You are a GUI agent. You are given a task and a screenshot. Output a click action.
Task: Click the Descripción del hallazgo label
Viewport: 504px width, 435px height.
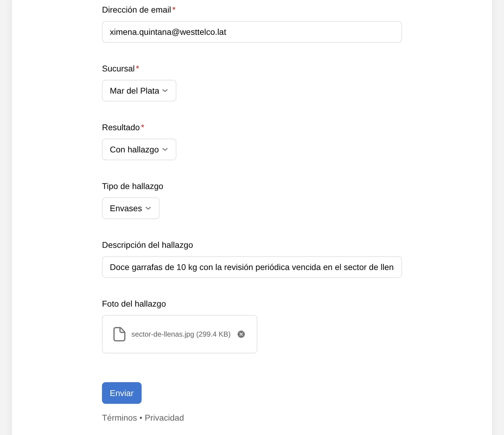[x=147, y=245]
